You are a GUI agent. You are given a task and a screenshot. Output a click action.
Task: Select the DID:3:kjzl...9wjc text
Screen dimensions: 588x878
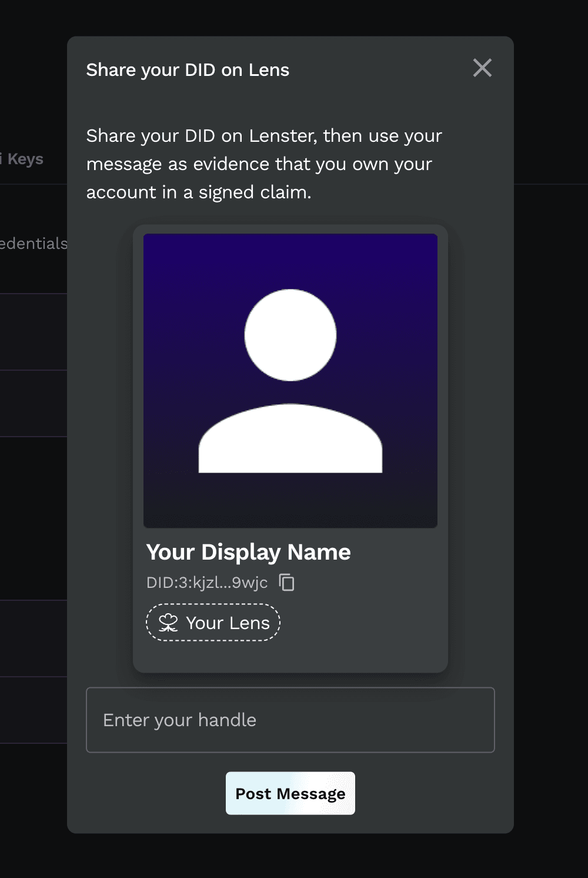[207, 583]
